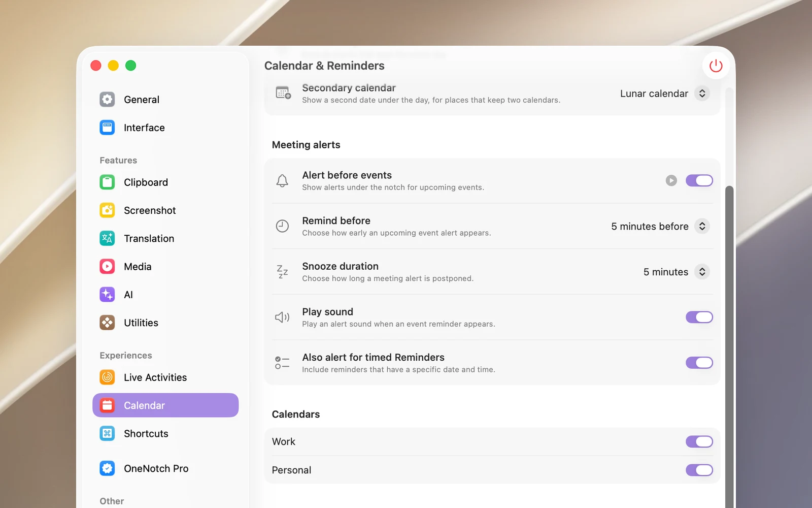The height and width of the screenshot is (508, 812).
Task: Click the Meeting alerts heading
Action: tap(306, 145)
